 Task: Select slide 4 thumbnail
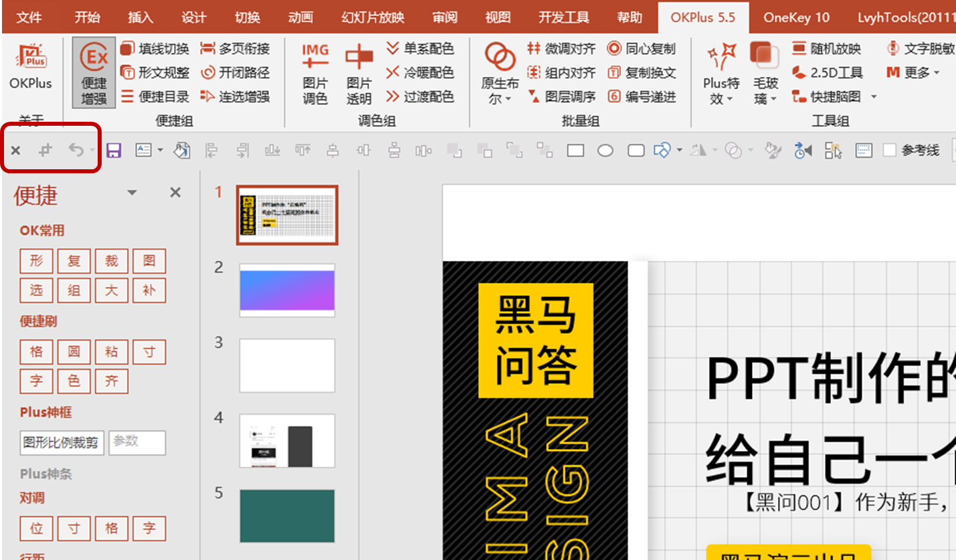[x=287, y=441]
